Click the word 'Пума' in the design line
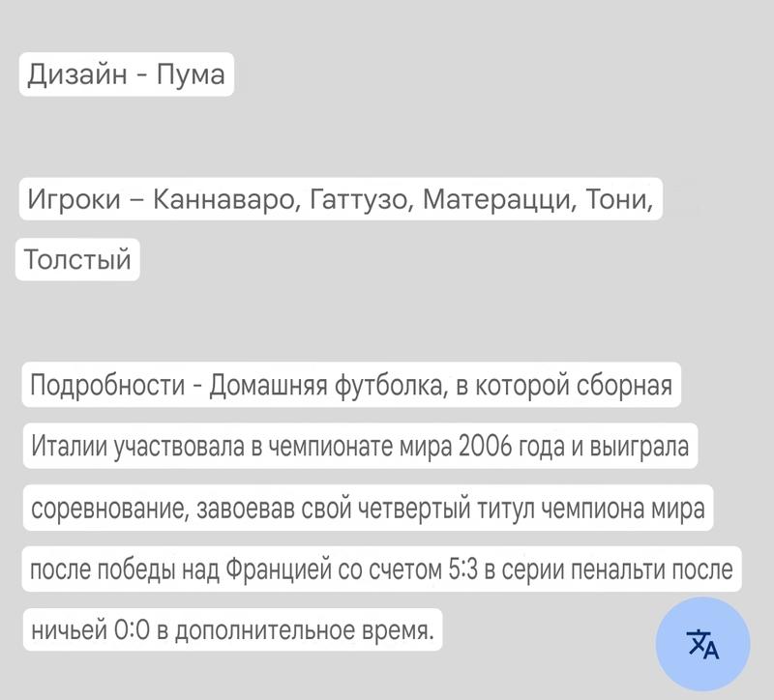This screenshot has width=774, height=700. [191, 75]
